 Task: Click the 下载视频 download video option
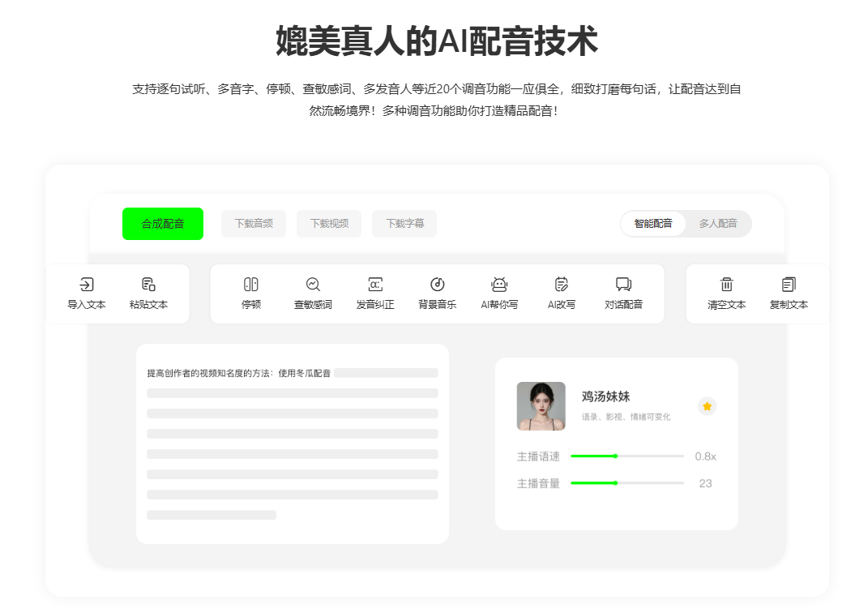[x=329, y=224]
